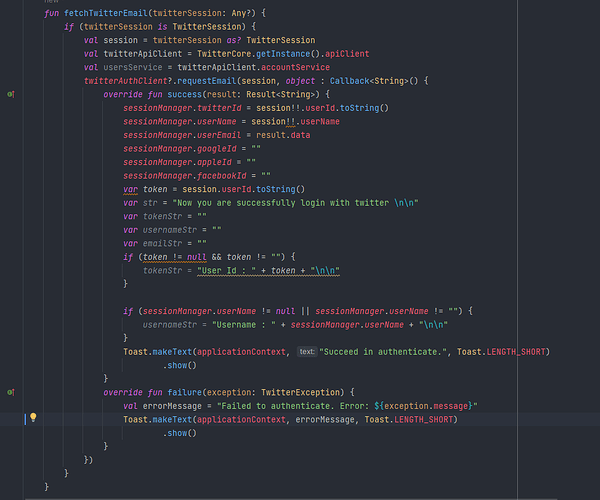Click facebookId property
This screenshot has width=600, height=500.
[222, 176]
